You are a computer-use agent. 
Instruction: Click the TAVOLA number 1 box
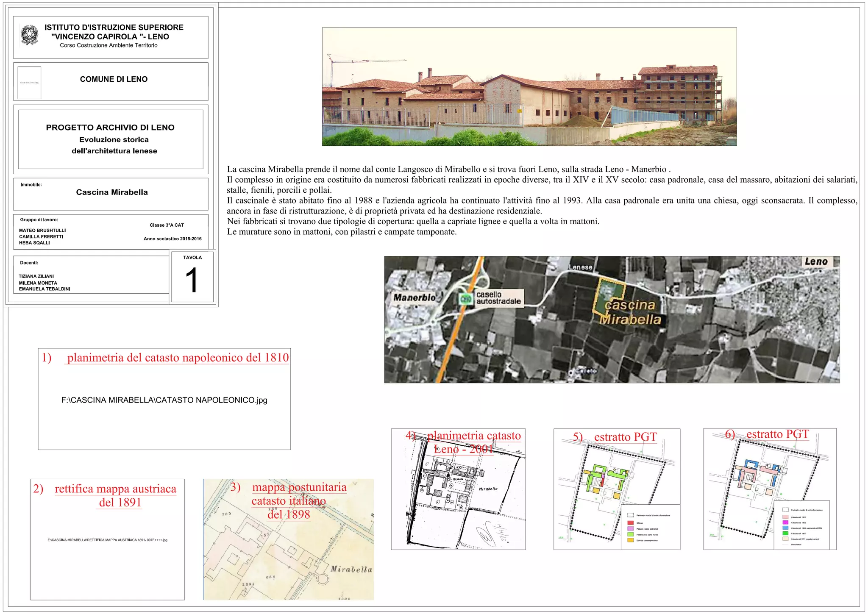(x=192, y=277)
